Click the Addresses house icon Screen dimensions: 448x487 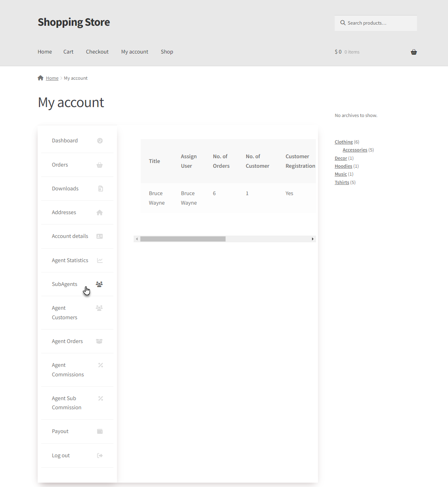pos(100,213)
